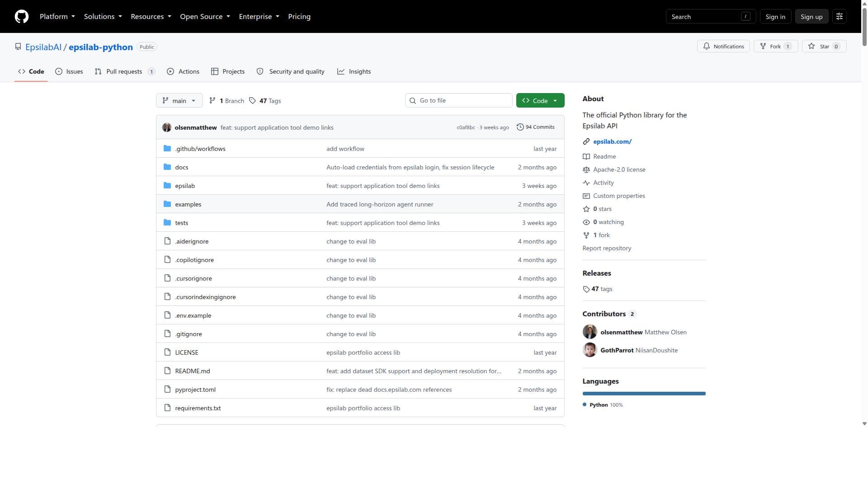Open the GitHub homepage logo
This screenshot has height=488, width=868.
22,17
